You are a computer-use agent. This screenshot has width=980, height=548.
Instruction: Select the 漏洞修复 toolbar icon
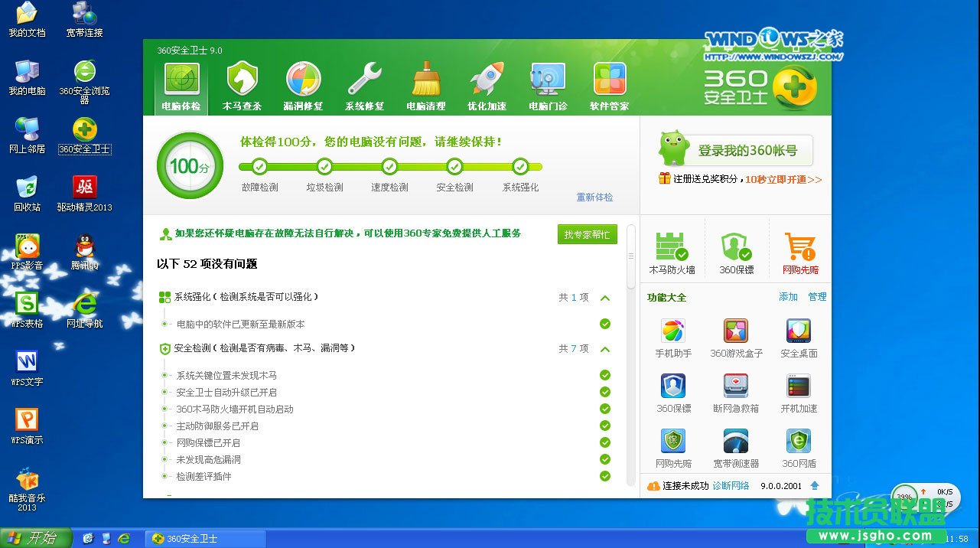click(x=304, y=84)
